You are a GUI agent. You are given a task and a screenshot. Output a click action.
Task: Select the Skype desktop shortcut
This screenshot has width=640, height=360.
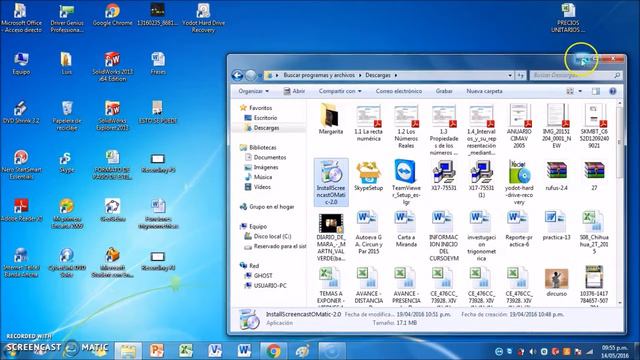click(x=67, y=162)
